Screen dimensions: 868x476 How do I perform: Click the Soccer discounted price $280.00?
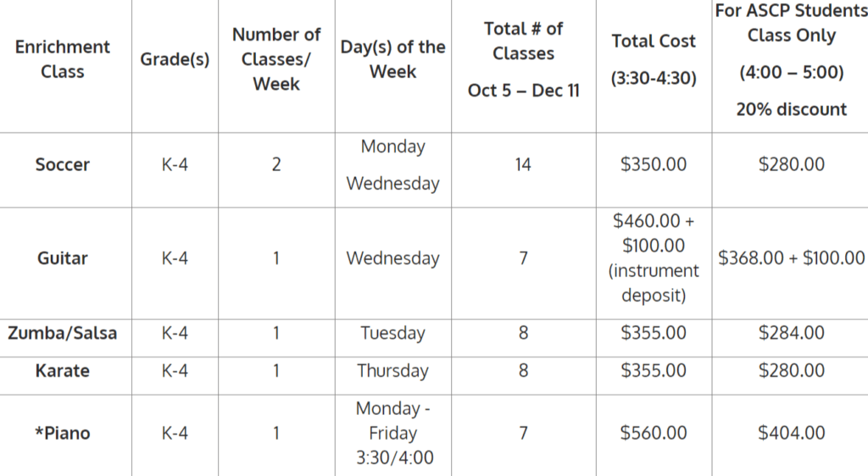point(791,165)
